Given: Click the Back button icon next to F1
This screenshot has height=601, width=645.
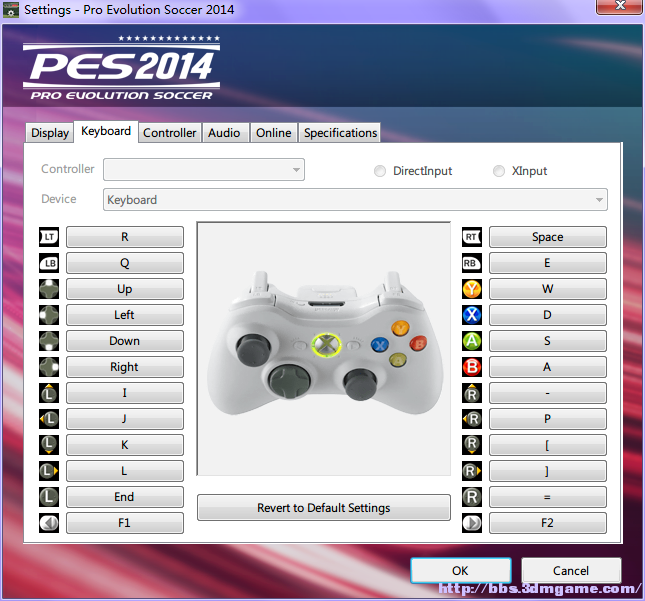Looking at the screenshot, I should pos(49,523).
